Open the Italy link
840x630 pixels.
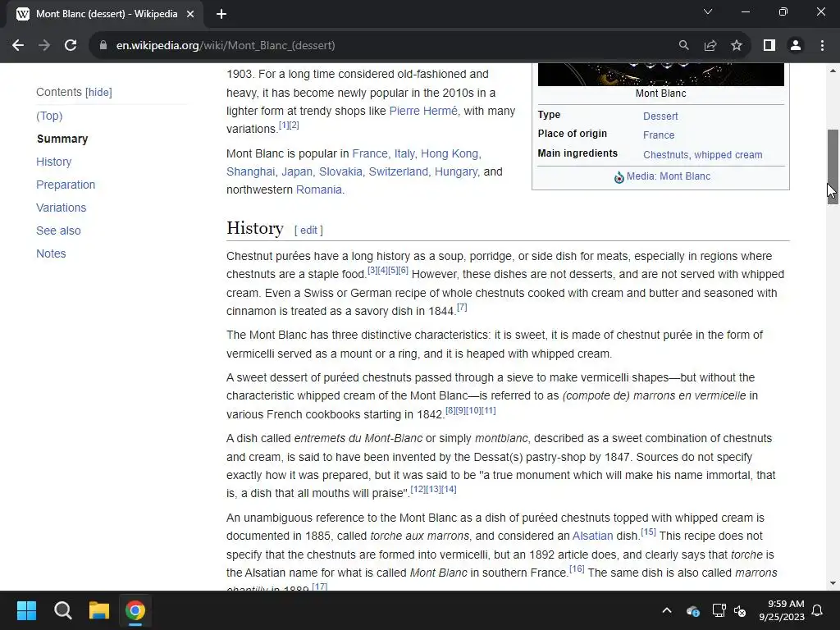pyautogui.click(x=404, y=153)
